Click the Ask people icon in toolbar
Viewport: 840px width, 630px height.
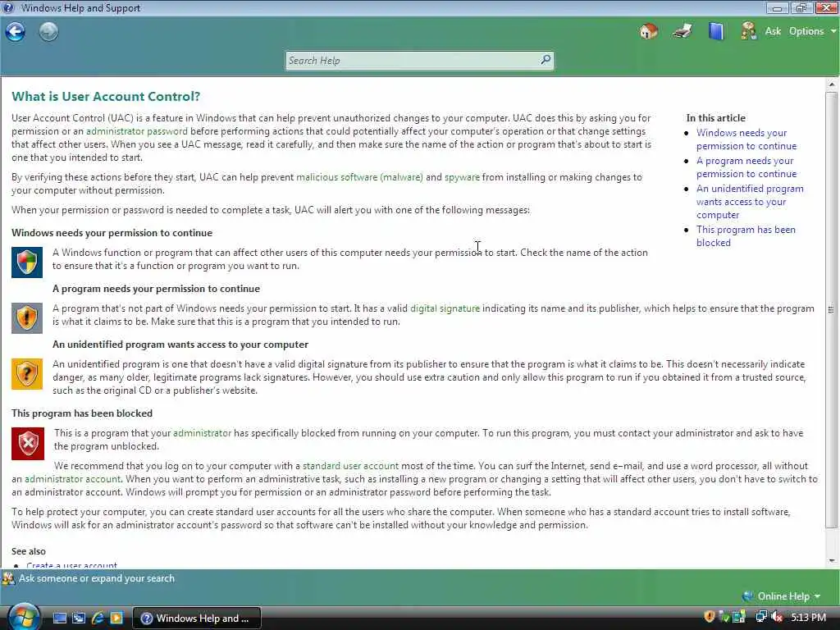pos(748,31)
